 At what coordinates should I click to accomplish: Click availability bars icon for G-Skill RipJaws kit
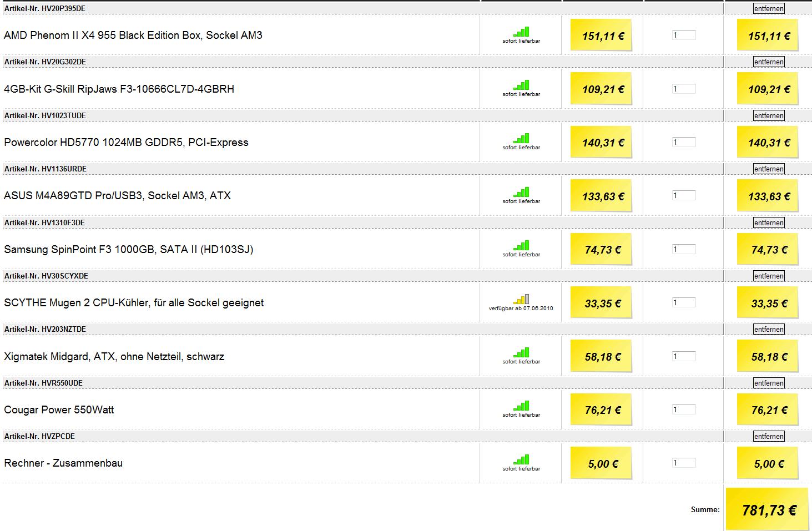[x=522, y=85]
